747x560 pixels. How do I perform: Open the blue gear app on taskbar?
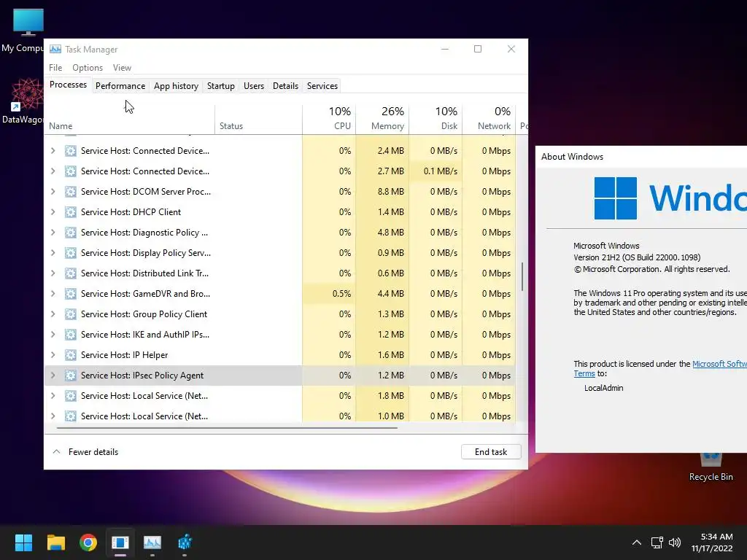[185, 542]
